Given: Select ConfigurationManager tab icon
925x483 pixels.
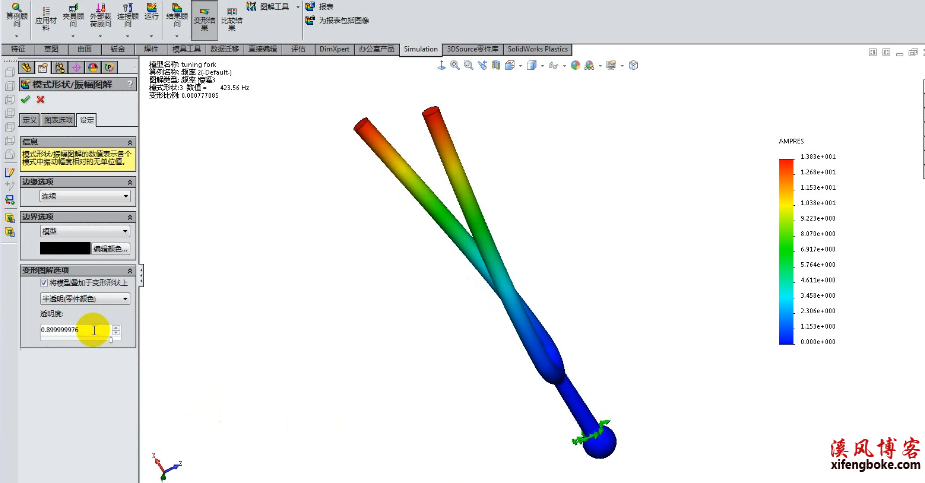Looking at the screenshot, I should pyautogui.click(x=60, y=68).
